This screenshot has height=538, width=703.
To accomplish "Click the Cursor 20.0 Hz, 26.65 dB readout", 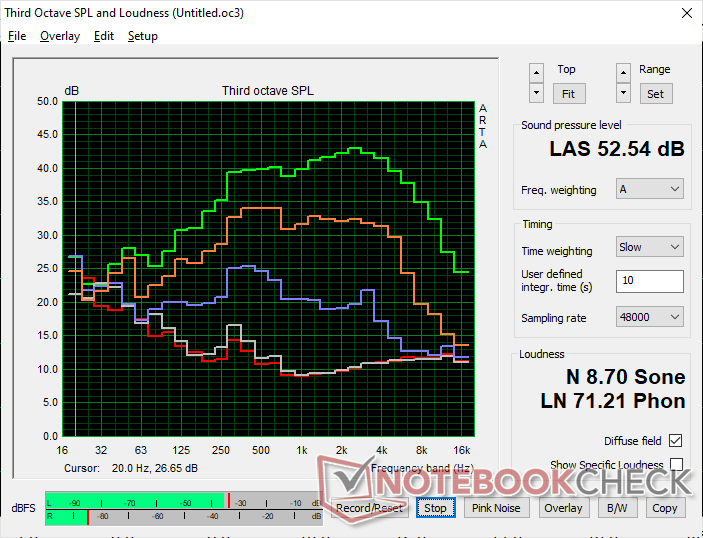I will click(x=131, y=469).
